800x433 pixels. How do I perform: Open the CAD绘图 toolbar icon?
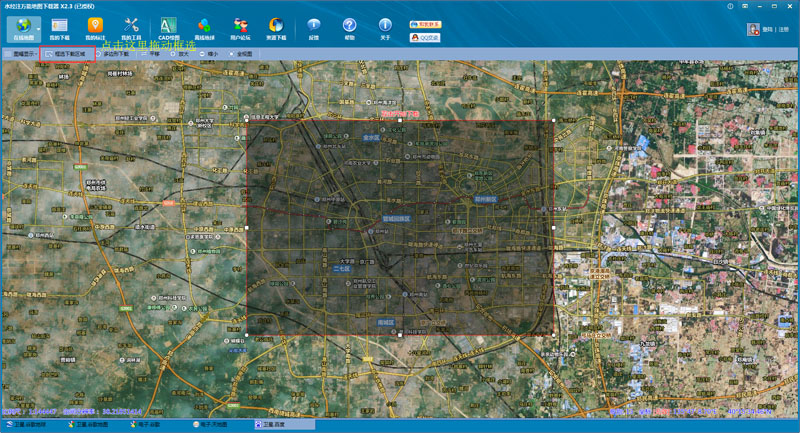click(168, 29)
